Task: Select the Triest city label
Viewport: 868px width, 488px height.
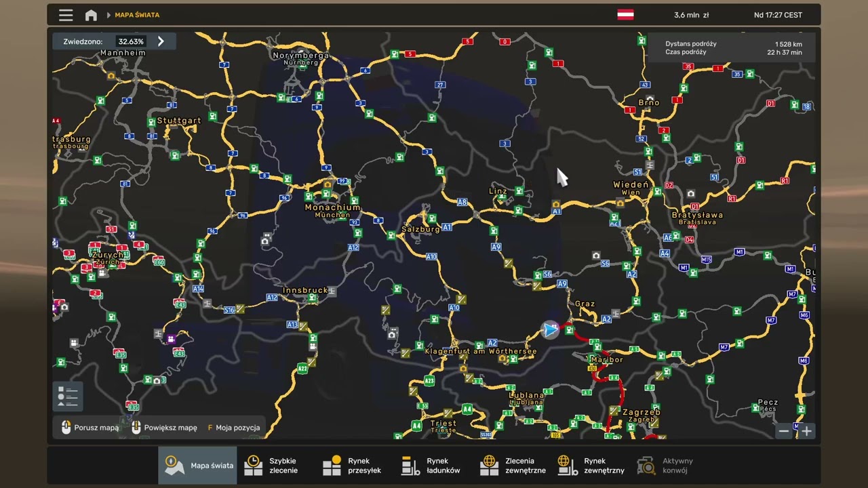Action: click(443, 423)
